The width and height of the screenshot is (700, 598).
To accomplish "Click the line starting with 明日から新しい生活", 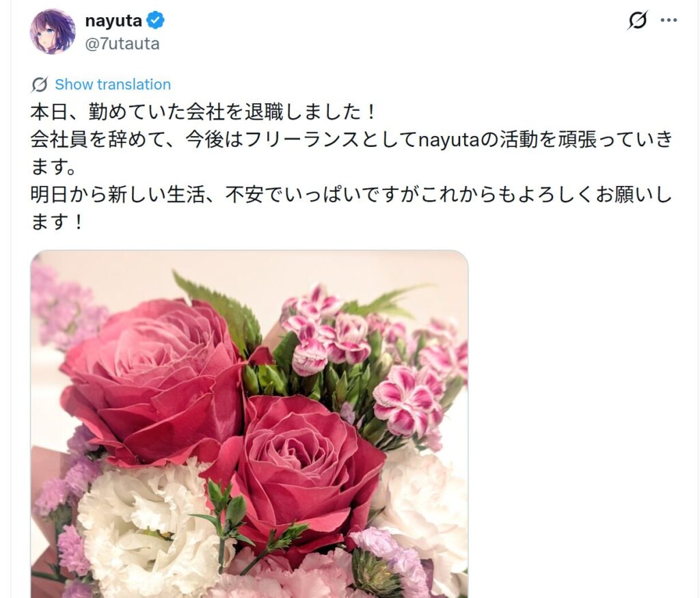I will click(351, 195).
